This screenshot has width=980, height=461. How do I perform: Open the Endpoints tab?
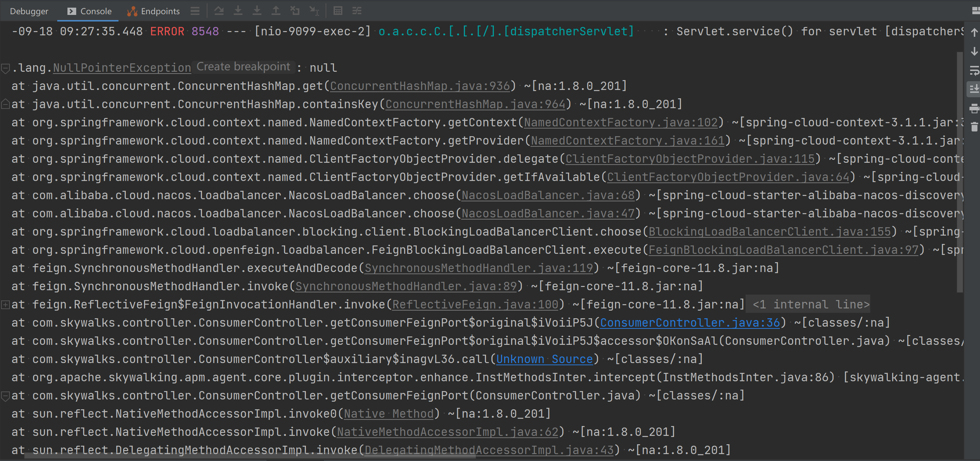[154, 11]
